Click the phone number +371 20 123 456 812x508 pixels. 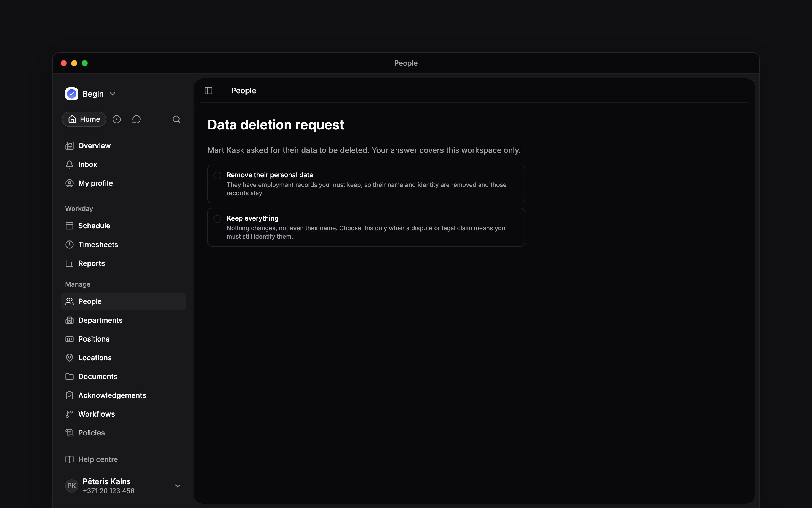108,491
